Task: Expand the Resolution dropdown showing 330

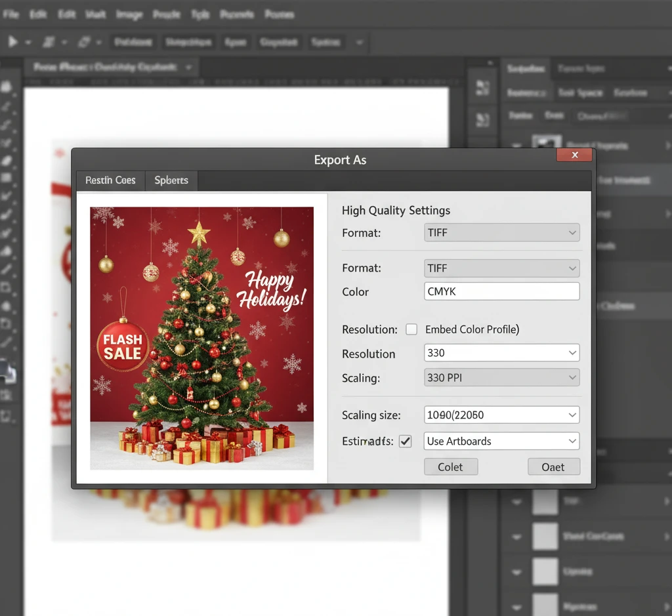Action: tap(502, 353)
